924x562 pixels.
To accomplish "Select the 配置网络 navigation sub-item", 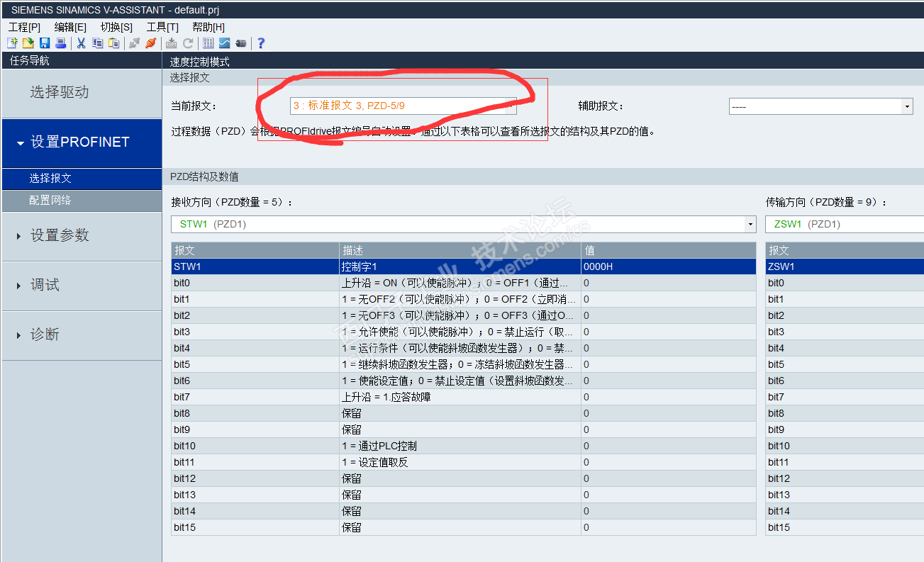I will pyautogui.click(x=82, y=201).
